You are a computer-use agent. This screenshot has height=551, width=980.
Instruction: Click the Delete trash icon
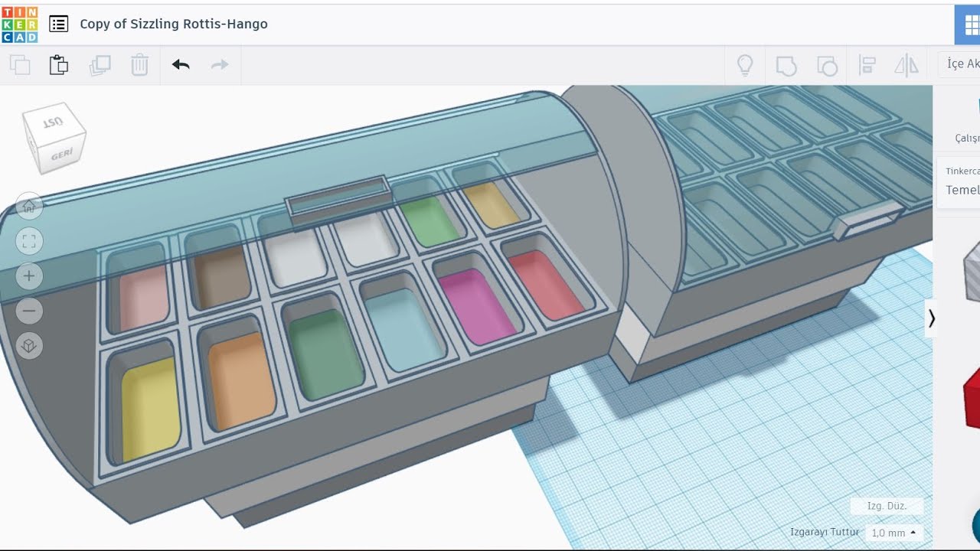pos(139,65)
